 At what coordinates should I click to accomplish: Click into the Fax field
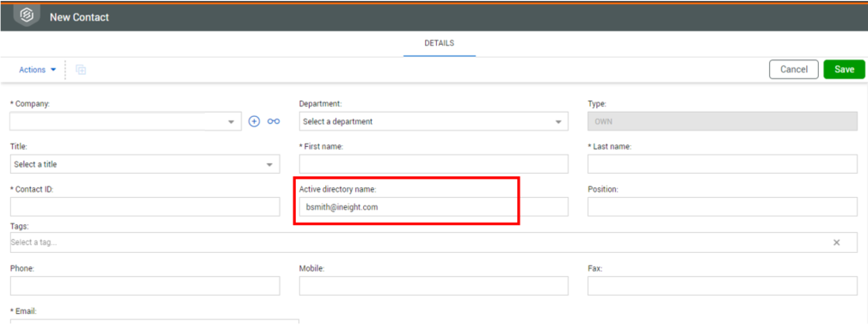pyautogui.click(x=723, y=285)
